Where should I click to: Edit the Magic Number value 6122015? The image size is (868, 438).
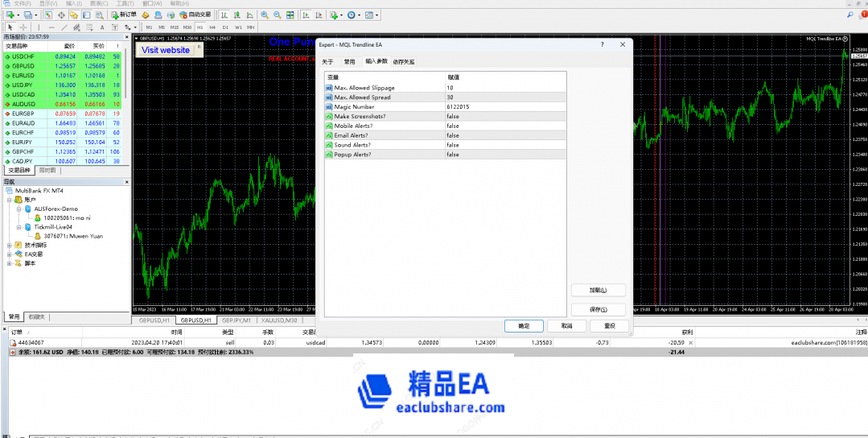pyautogui.click(x=505, y=106)
